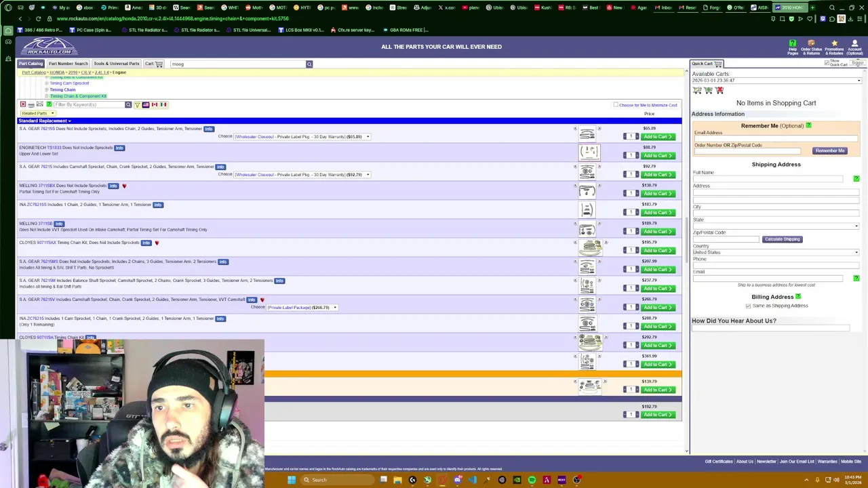Select the US flag market filter
The image size is (868, 488).
tap(146, 104)
